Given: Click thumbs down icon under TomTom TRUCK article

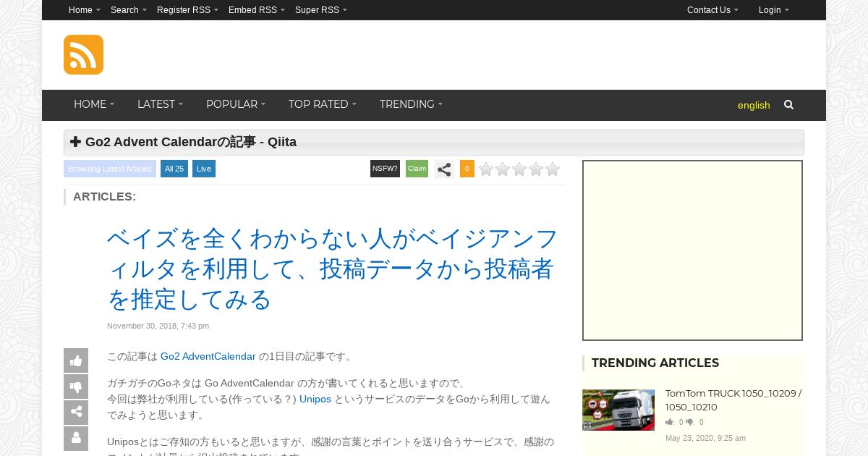Looking at the screenshot, I should coord(690,422).
